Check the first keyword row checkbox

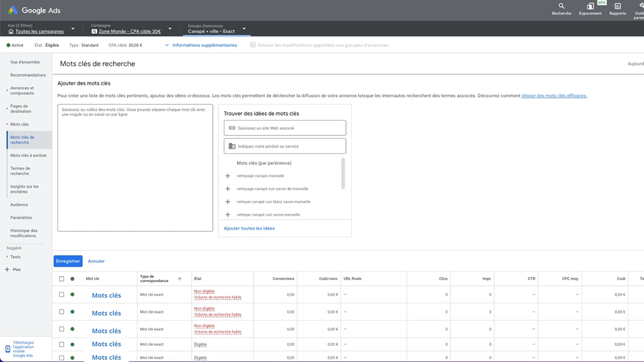click(x=62, y=294)
